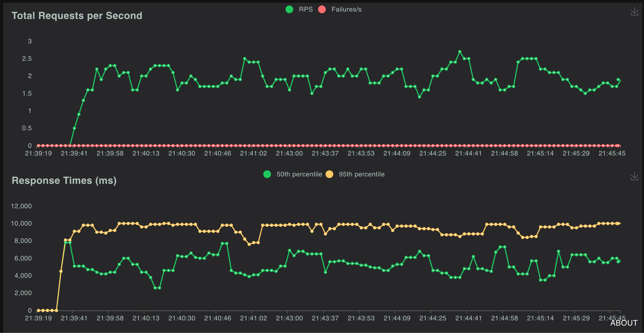Toggle the green 50th percentile legend dot
The image size is (644, 333).
[x=267, y=174]
